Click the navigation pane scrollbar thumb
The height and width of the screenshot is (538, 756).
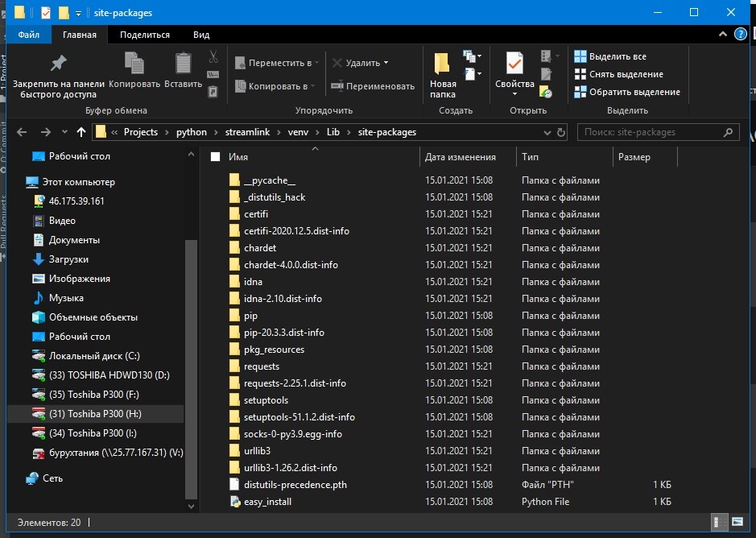[x=191, y=369]
